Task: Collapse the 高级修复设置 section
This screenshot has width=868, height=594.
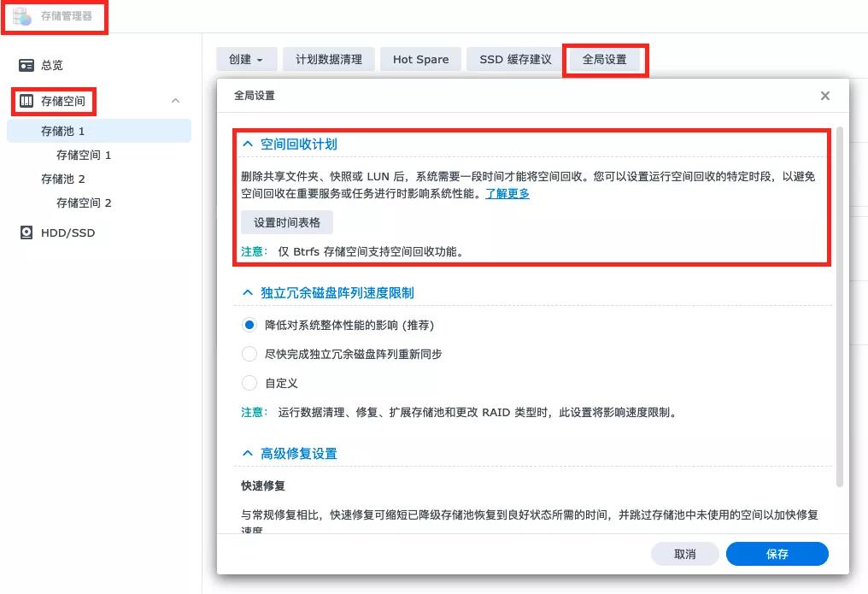Action: pos(248,453)
